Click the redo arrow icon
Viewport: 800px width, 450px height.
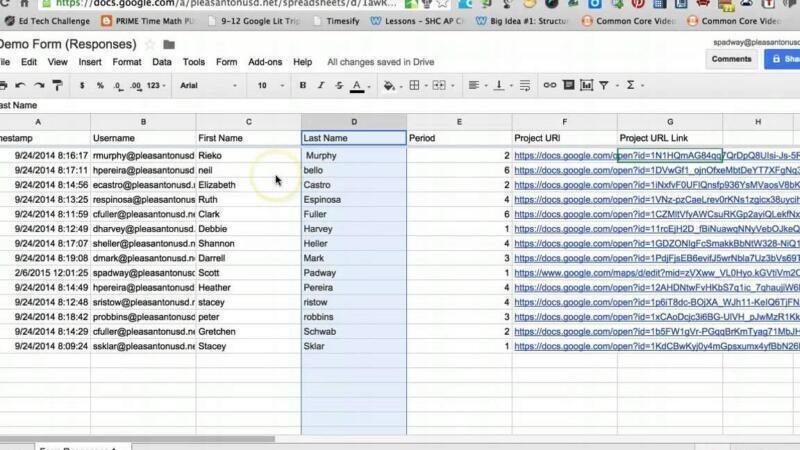[38, 86]
